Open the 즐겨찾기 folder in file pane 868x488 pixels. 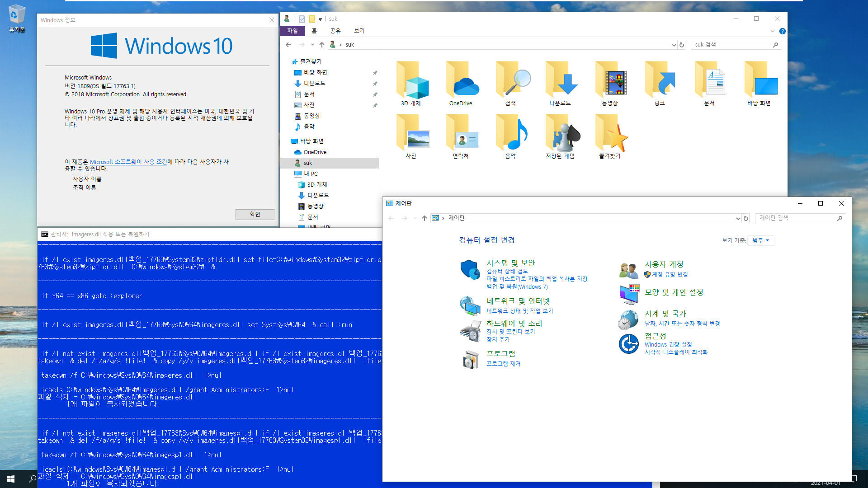tap(610, 136)
